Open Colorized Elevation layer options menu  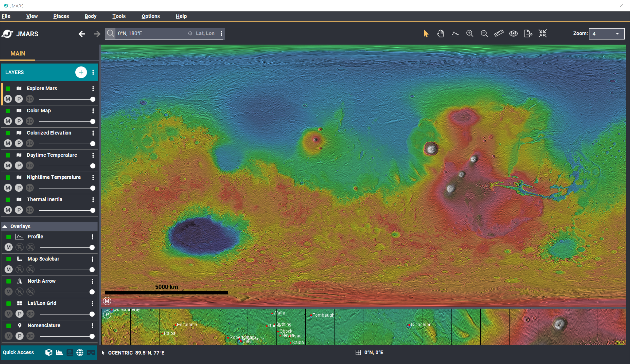coord(93,133)
